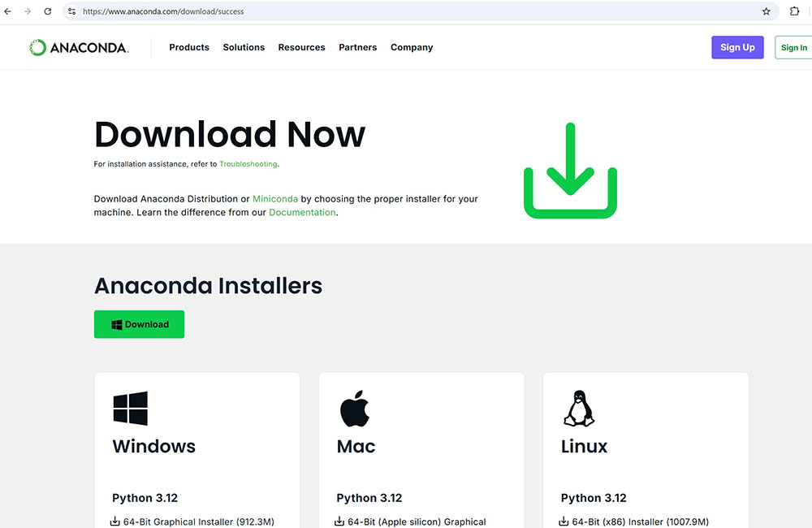Screen dimensions: 812x528
Task: Click Python 3.12 text on the Windows card
Action: [145, 498]
